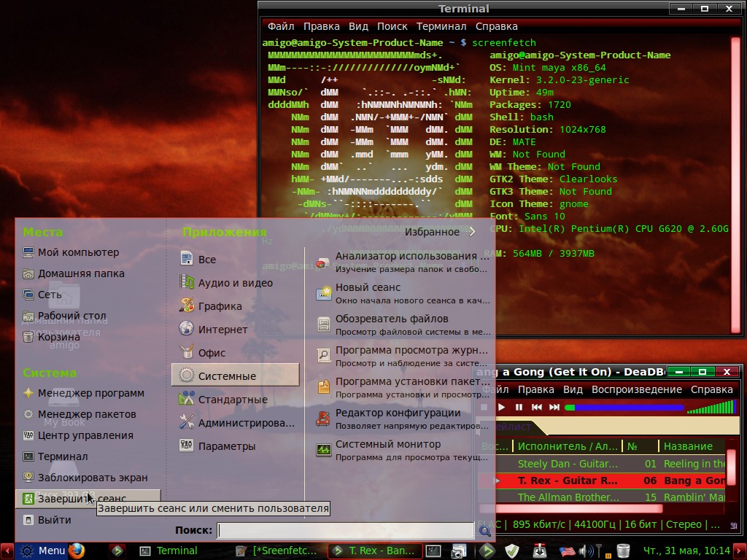Launch Системный монитор
Screen dimensions: 747x560
(403, 450)
